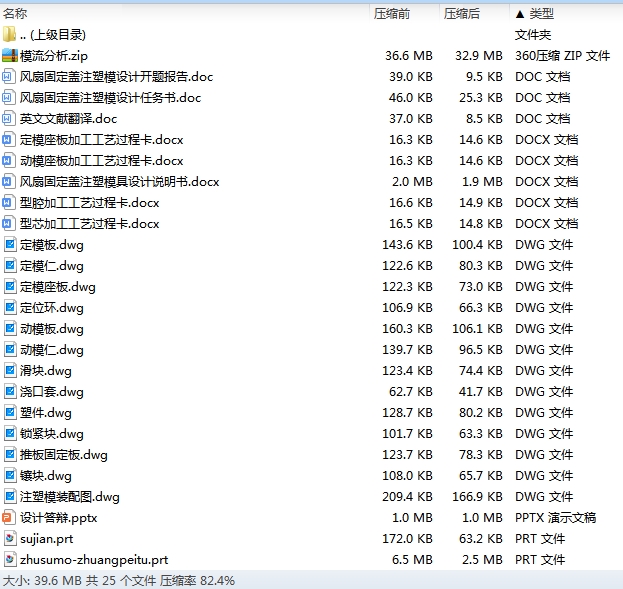The width and height of the screenshot is (623, 589).
Task: Click the PPTX 演示文稿 type cell
Action: click(x=555, y=517)
